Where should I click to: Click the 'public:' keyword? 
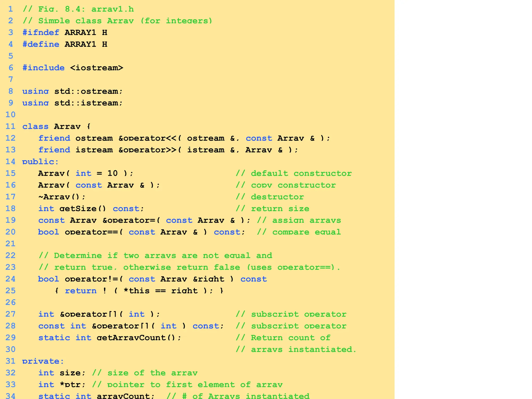(x=40, y=162)
